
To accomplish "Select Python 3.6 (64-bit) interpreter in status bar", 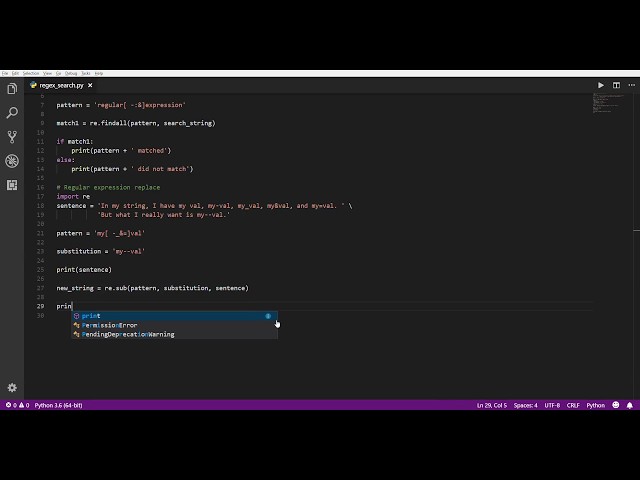I will (x=58, y=405).
